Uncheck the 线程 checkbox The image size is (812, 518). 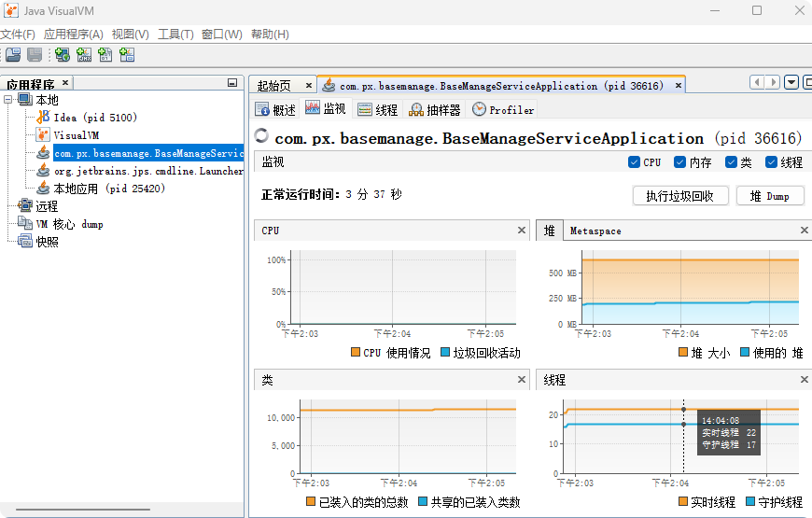772,162
